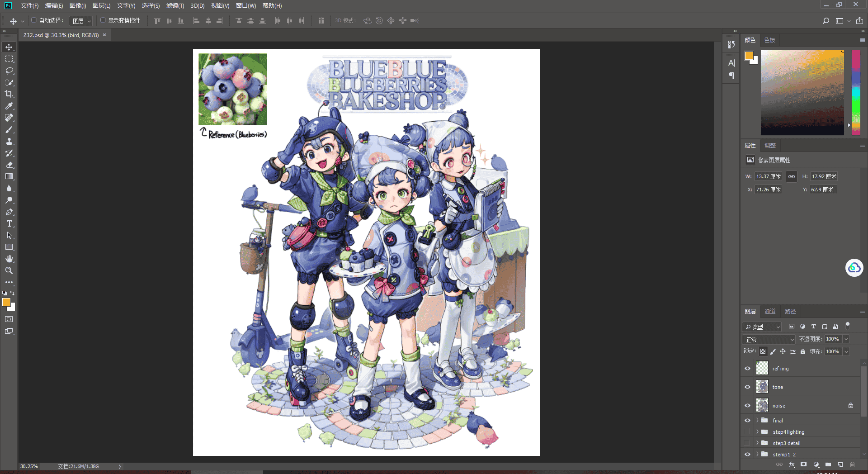
Task: Enable the auto-select checkbox
Action: point(34,20)
